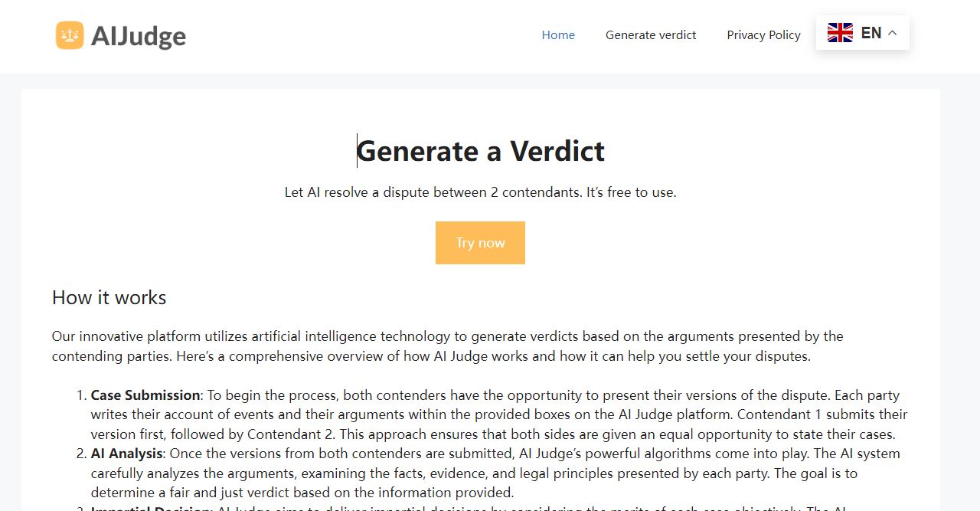Click the Generate a Verdict heading
980x511 pixels.
tap(480, 151)
